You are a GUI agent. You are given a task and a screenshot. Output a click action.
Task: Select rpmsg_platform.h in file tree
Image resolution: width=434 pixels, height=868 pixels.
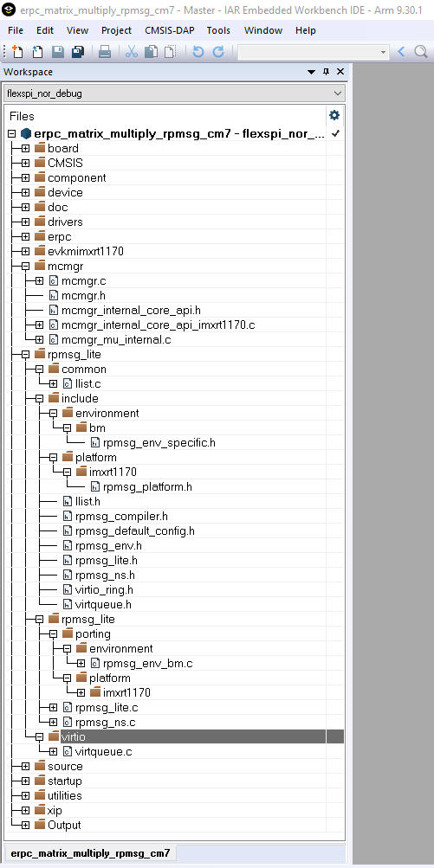(x=147, y=487)
